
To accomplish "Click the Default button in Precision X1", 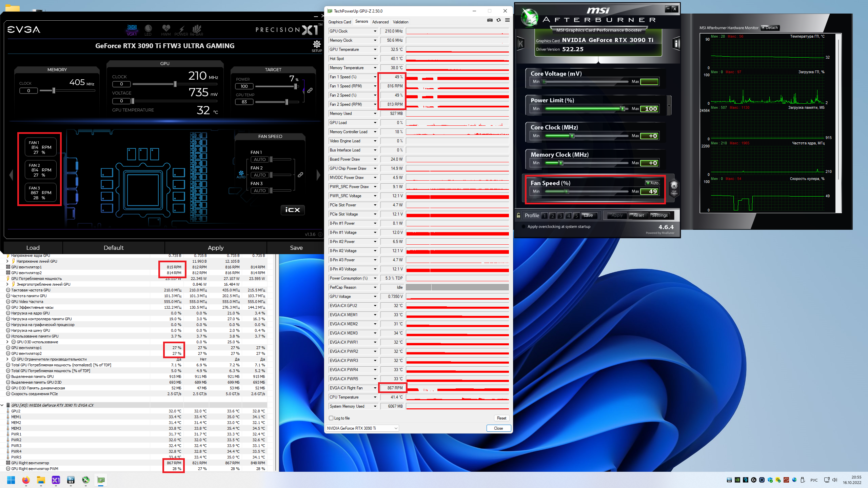I will (114, 248).
